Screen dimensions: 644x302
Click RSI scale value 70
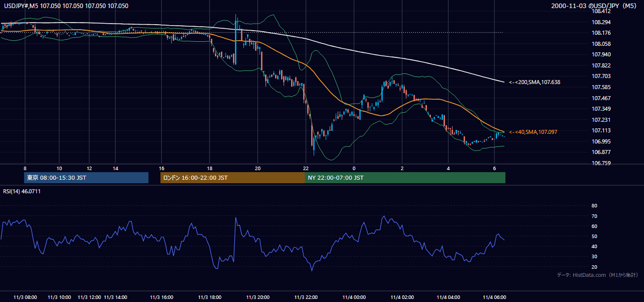pos(594,216)
